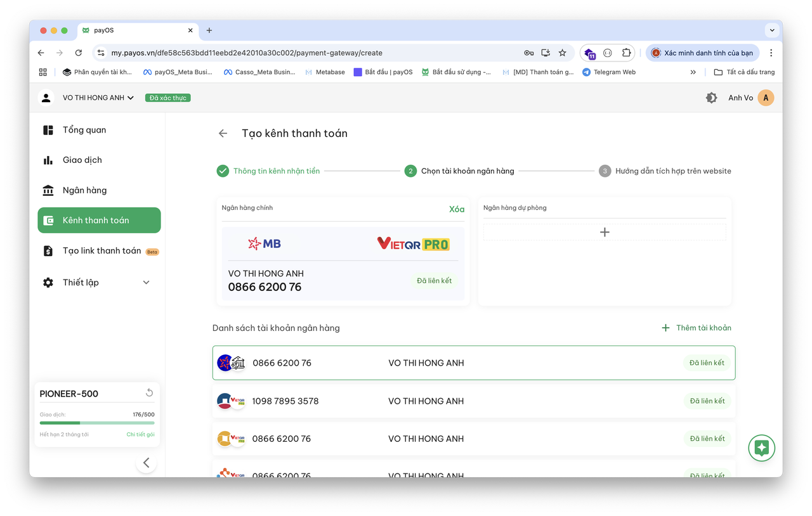The height and width of the screenshot is (516, 812).
Task: Select first list row with MB account 0866 6200 76
Action: coord(474,363)
